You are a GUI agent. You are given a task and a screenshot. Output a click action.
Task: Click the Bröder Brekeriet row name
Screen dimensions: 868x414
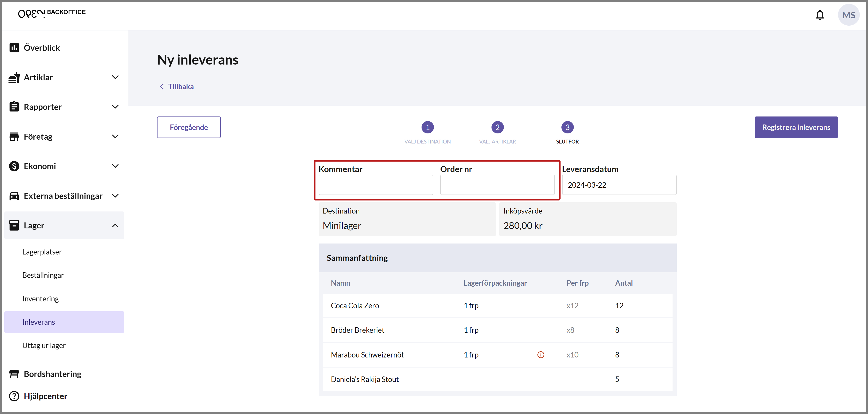pos(357,330)
